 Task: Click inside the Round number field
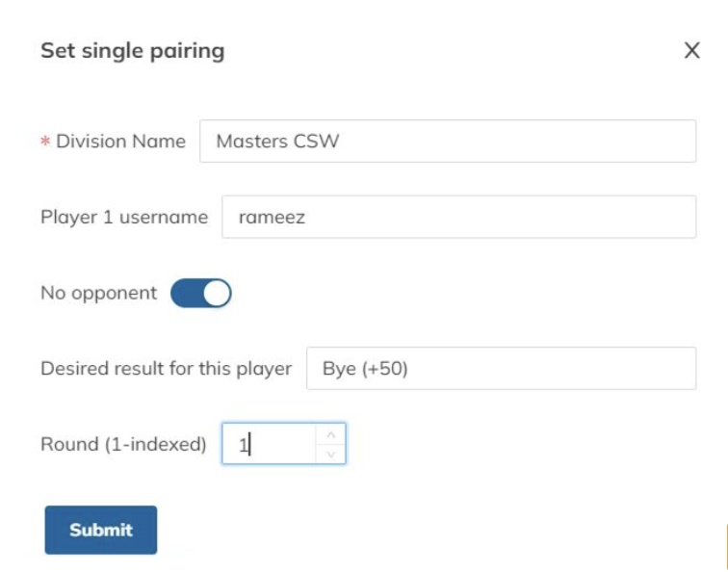(270, 444)
